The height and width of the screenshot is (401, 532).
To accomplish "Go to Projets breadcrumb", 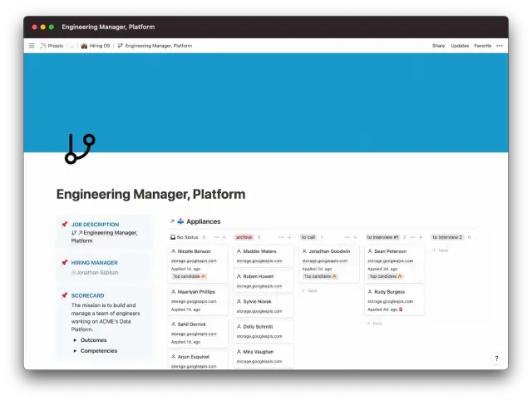I will point(52,46).
